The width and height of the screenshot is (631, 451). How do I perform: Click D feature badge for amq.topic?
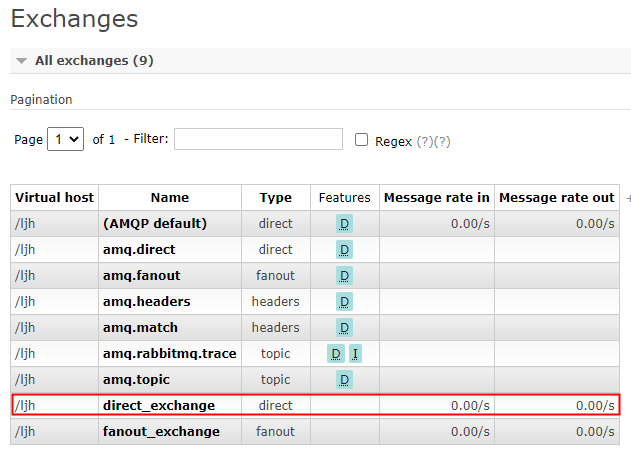tap(344, 380)
